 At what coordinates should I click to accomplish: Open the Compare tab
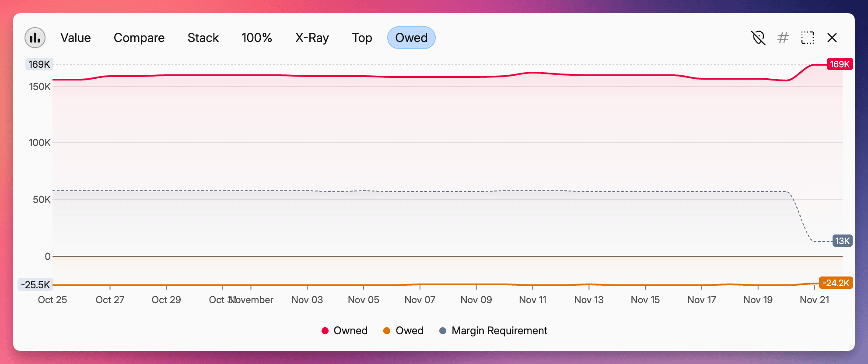pyautogui.click(x=139, y=38)
